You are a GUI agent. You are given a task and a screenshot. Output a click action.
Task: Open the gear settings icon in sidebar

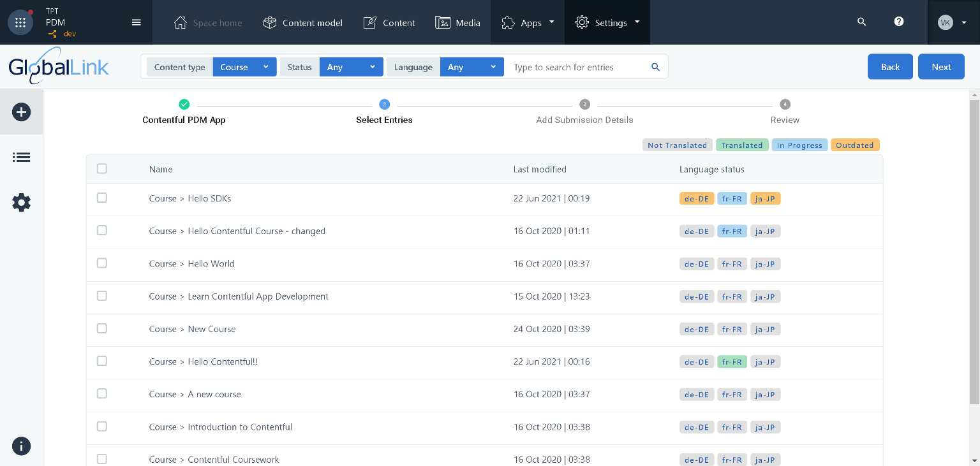coord(21,203)
